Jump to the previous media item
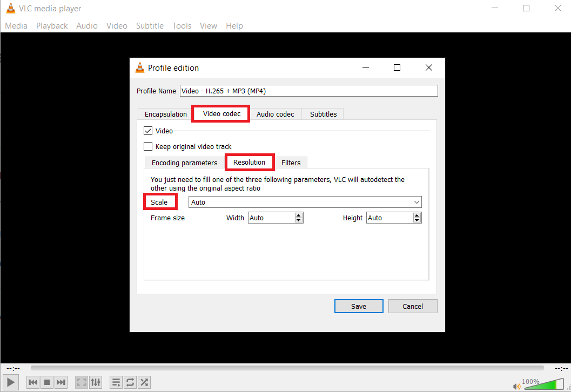 pyautogui.click(x=32, y=382)
